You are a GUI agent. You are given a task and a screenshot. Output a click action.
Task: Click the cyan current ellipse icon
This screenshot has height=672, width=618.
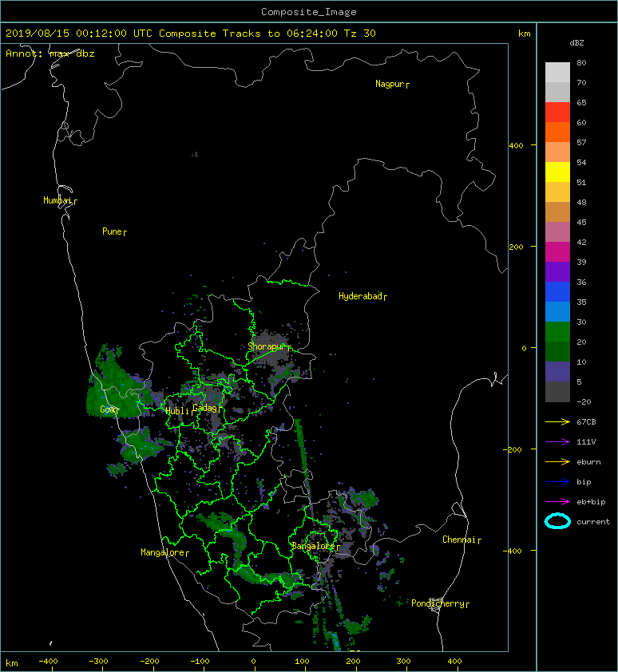(557, 521)
